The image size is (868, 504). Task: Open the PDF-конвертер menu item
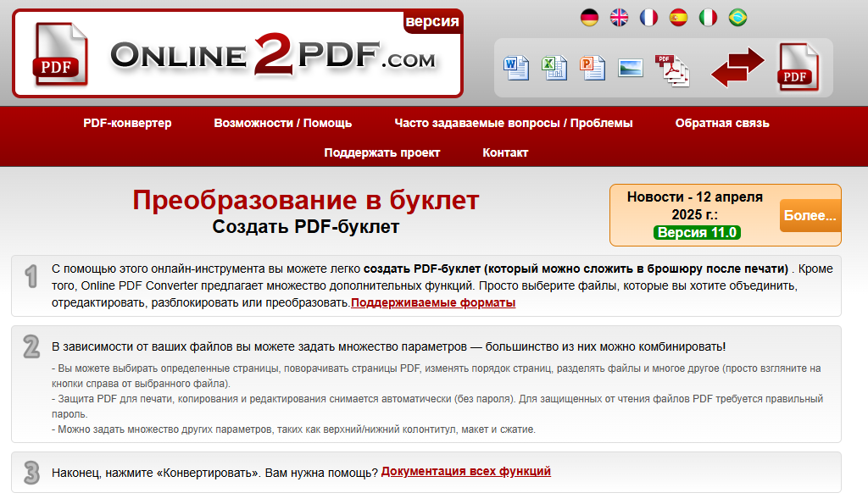pos(124,123)
